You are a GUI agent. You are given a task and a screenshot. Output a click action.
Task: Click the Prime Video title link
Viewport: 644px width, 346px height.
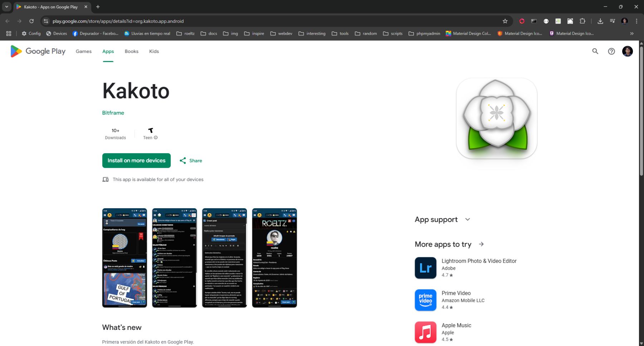tap(456, 293)
